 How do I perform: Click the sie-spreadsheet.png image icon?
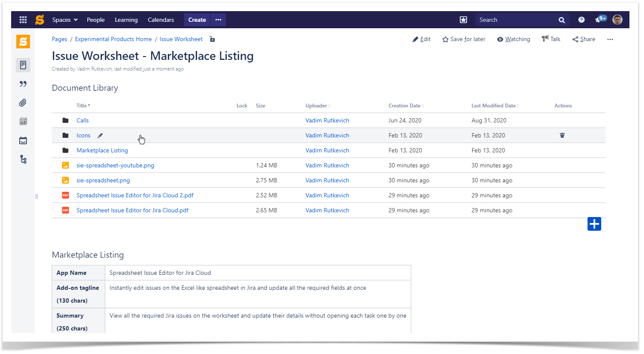point(65,180)
